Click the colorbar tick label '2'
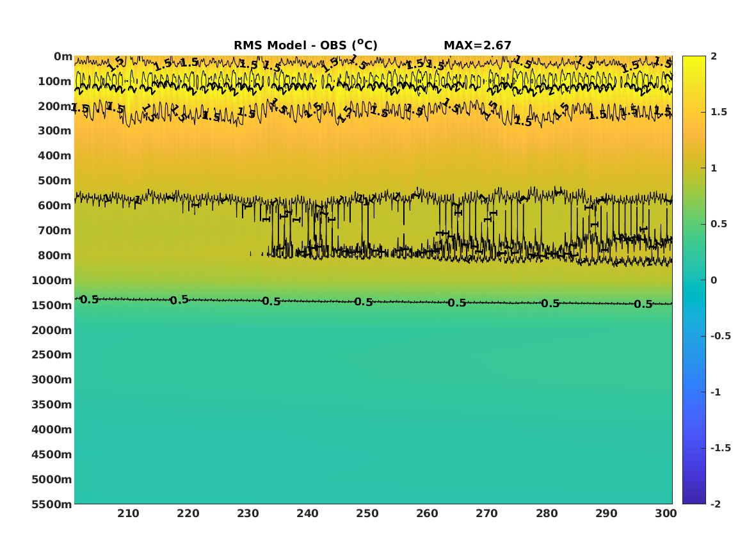The height and width of the screenshot is (560, 747). (x=714, y=56)
